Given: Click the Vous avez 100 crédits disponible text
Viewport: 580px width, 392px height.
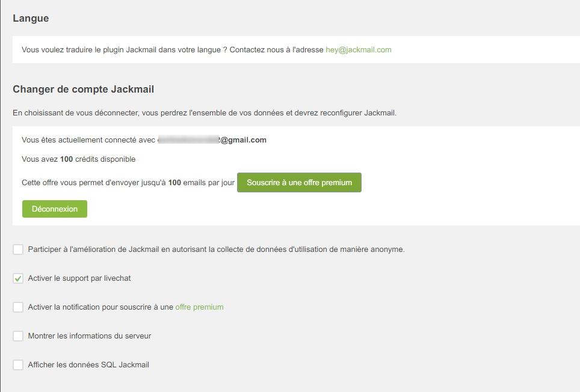Looking at the screenshot, I should tap(78, 159).
